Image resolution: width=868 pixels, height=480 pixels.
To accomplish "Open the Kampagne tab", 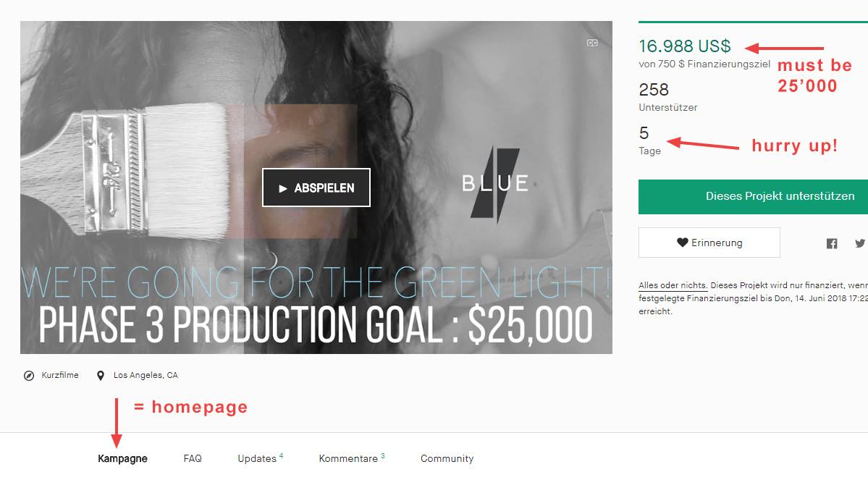I will 122,458.
